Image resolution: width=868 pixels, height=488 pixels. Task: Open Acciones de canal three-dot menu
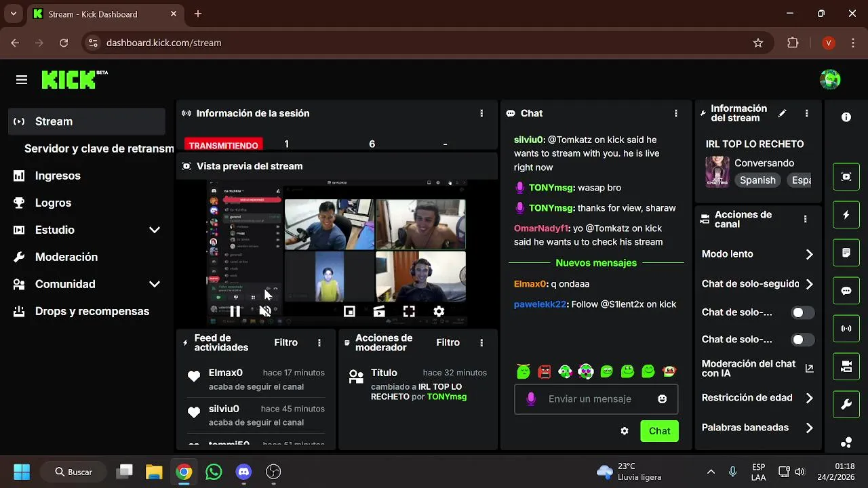(806, 219)
